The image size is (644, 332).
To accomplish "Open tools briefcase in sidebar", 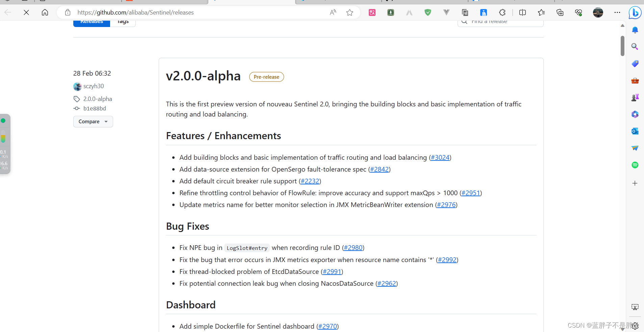I will 635,80.
